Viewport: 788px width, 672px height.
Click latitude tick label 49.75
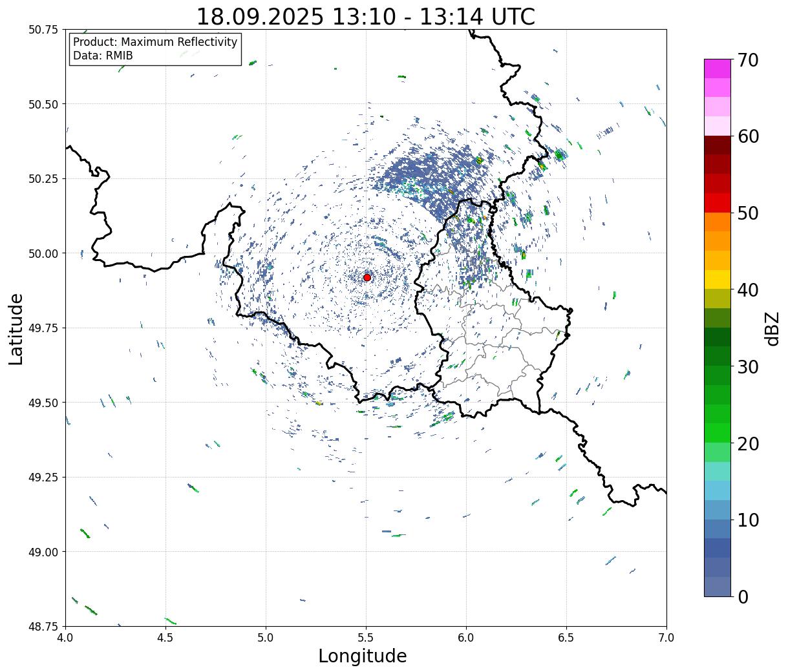pos(43,328)
